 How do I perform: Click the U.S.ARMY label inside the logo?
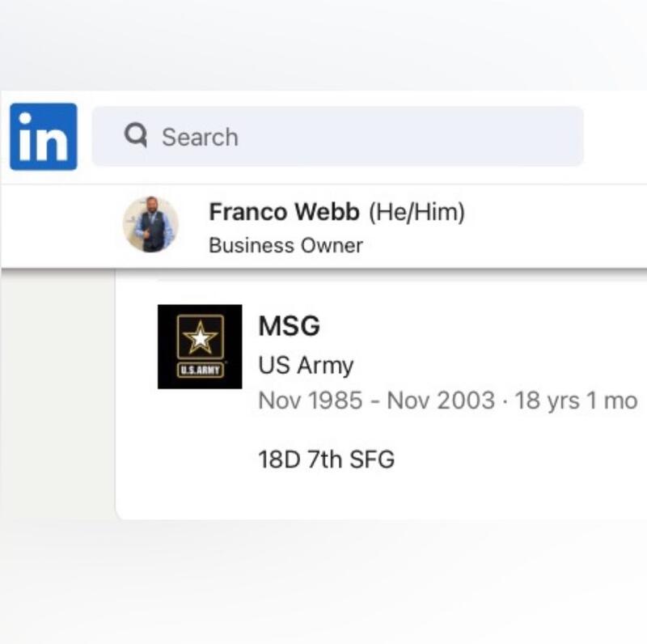(200, 371)
